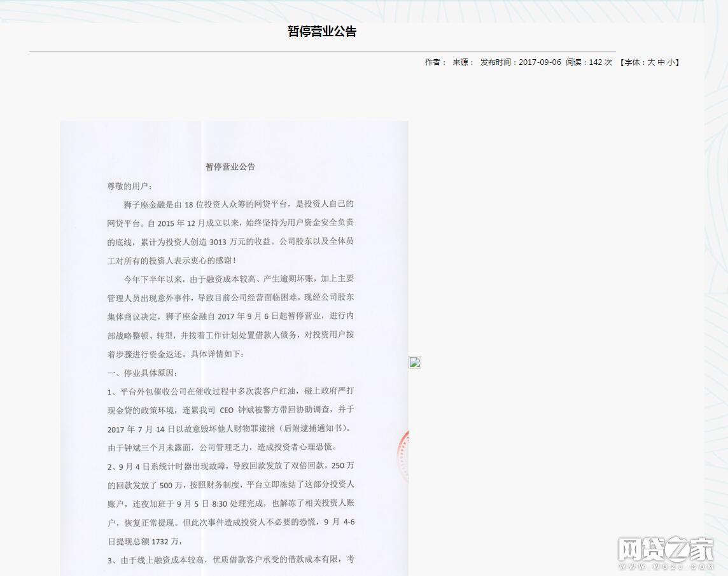Screen dimensions: 728x576
Task: Click the line beginning 2017 年 7 月 14 日
Action: pos(229,429)
